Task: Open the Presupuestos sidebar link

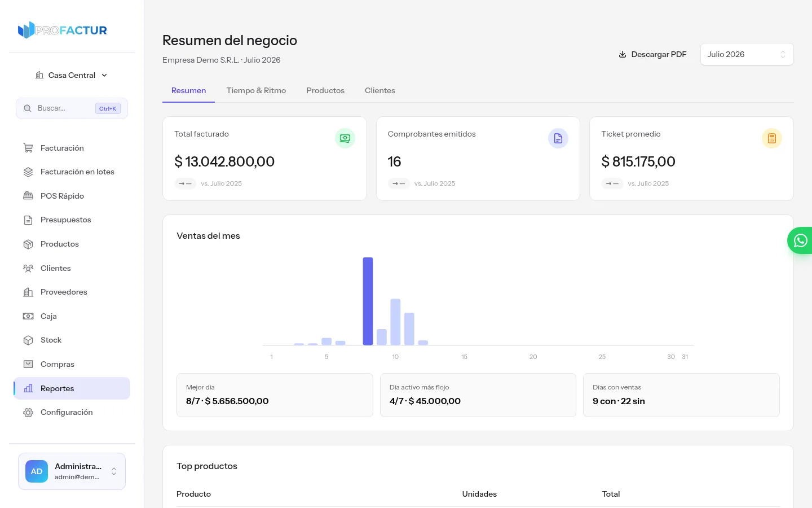Action: point(72,220)
